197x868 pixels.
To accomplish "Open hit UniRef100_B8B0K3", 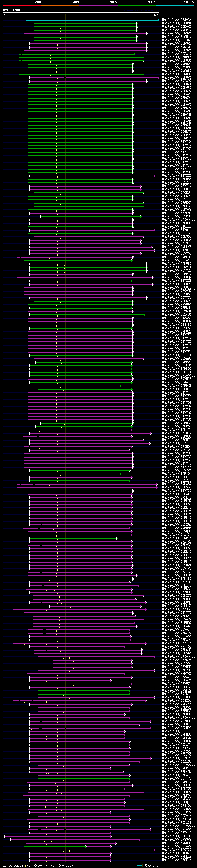I will tap(177, 26).
